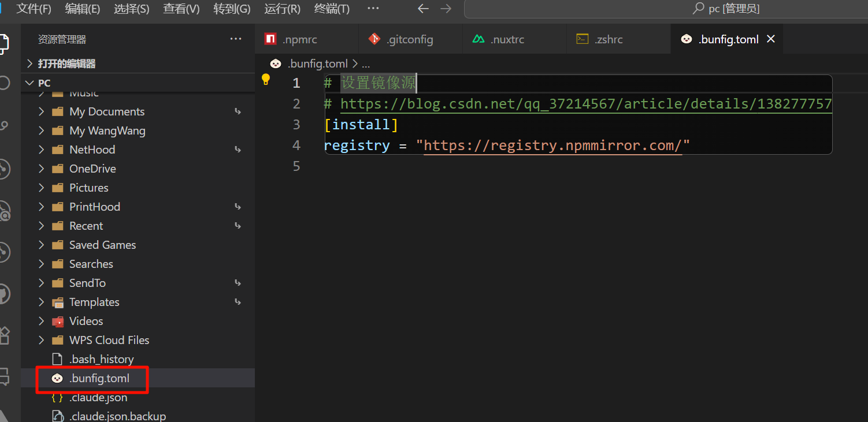Image resolution: width=868 pixels, height=422 pixels.
Task: Click .bunfig.toml in the breadcrumb bar
Action: [x=318, y=64]
